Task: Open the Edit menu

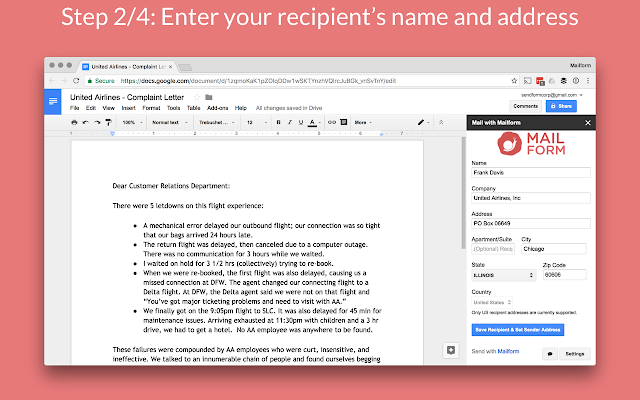Action: (x=91, y=108)
